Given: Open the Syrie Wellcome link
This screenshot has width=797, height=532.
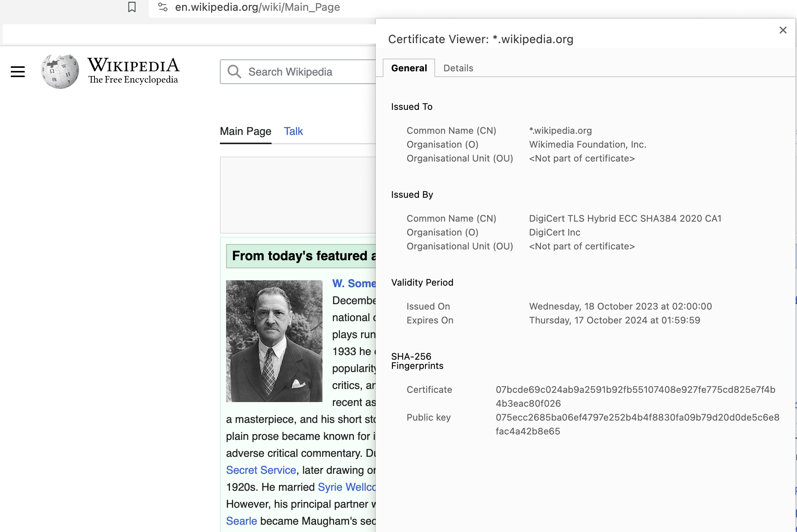Looking at the screenshot, I should point(347,487).
